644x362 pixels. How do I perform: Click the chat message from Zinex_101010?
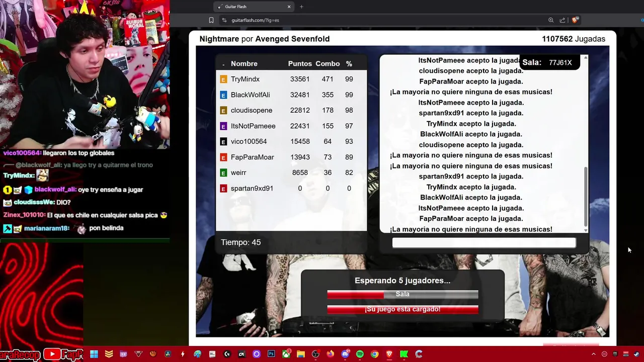[x=85, y=215]
